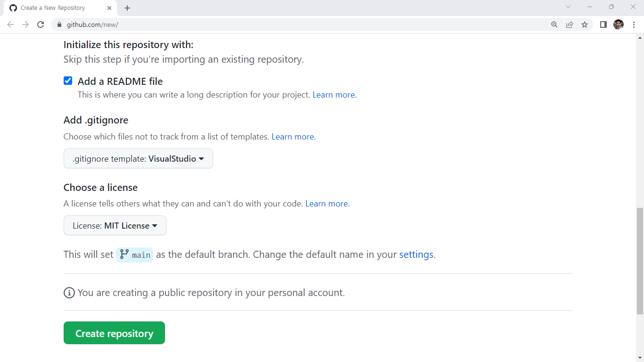This screenshot has width=644, height=362.
Task: Follow the settings link for default branch
Action: click(416, 255)
